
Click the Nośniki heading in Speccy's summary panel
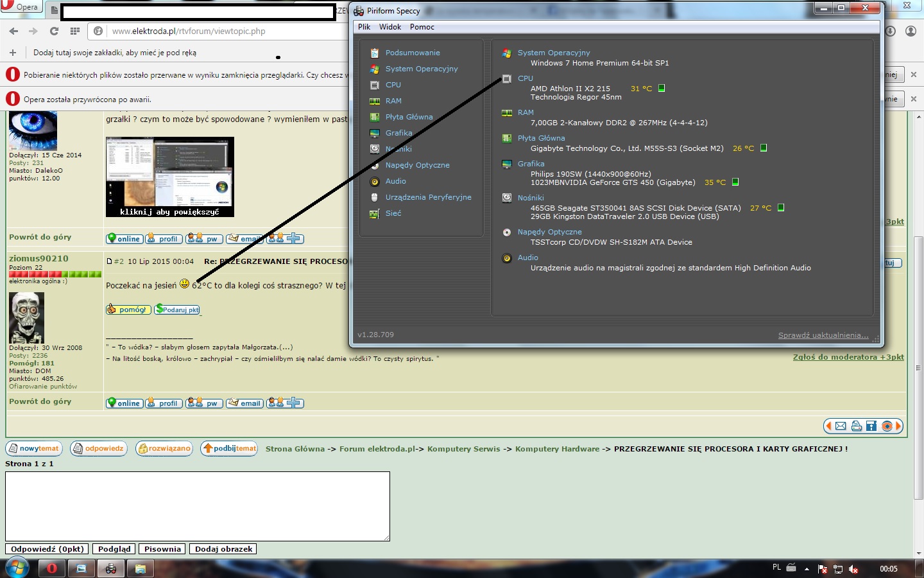(x=531, y=198)
